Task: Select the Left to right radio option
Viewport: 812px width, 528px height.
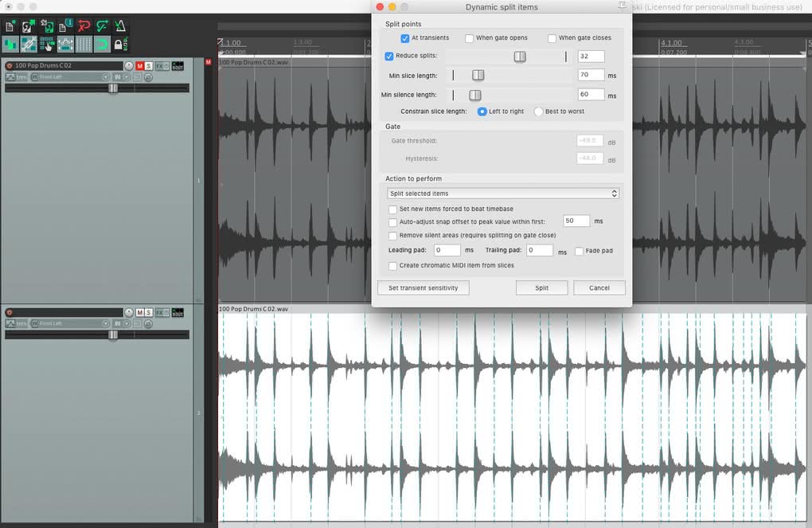Action: 482,111
